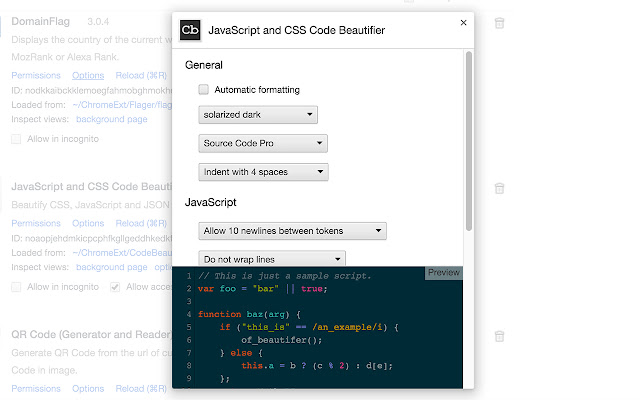Toggle Allow in incognito for DomainFlag
The height and width of the screenshot is (400, 640).
[16, 139]
